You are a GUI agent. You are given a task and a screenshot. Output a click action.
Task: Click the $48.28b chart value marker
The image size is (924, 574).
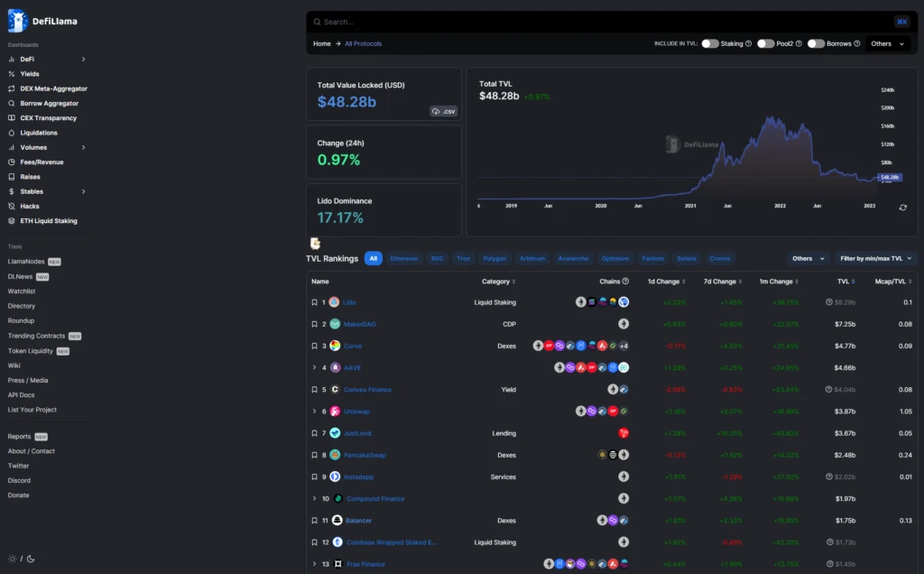(890, 178)
